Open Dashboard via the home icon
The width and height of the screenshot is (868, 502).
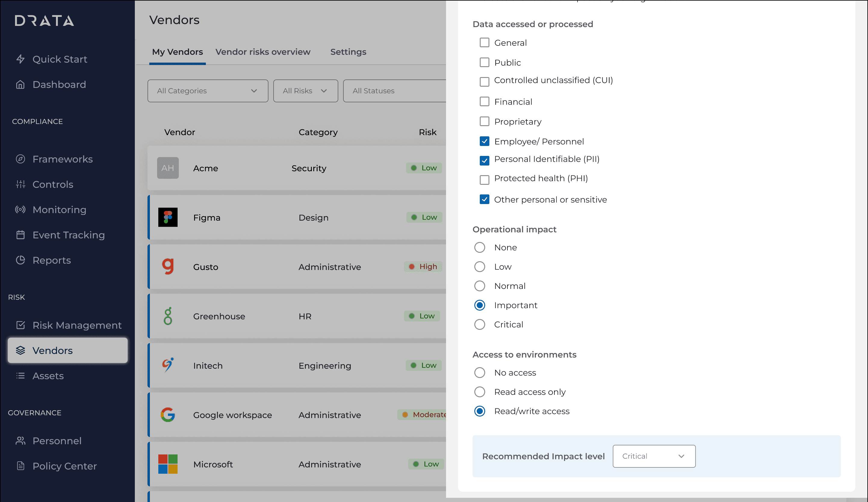(20, 84)
